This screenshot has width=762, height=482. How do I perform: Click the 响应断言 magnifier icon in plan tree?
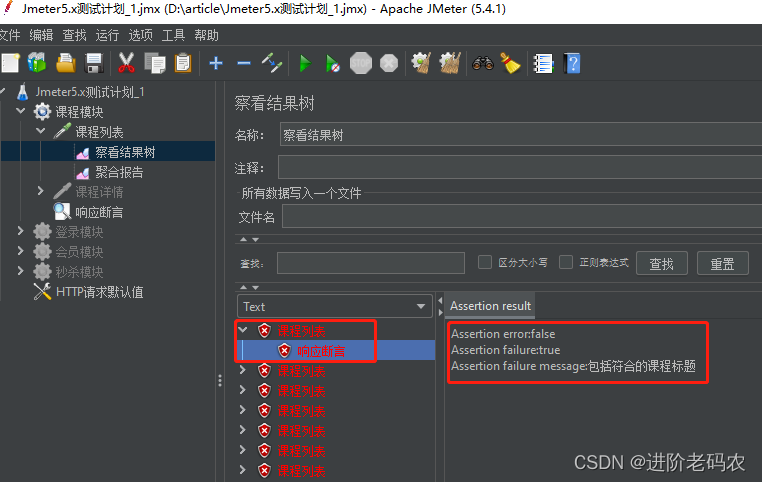point(62,211)
